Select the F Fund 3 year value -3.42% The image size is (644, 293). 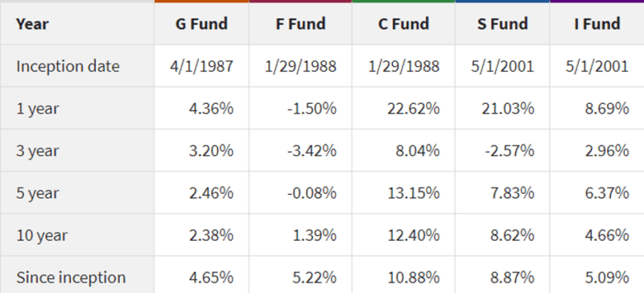tap(312, 151)
